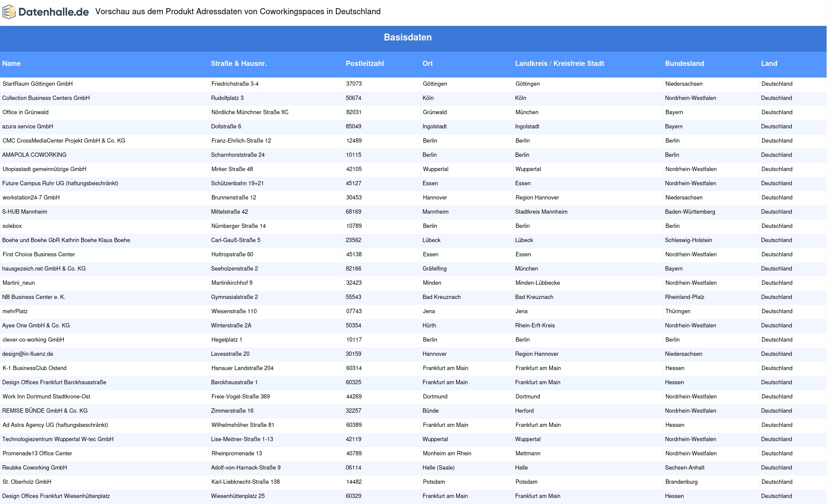Image resolution: width=827 pixels, height=504 pixels.
Task: Click the Ort cell Grünwald
Action: point(435,112)
